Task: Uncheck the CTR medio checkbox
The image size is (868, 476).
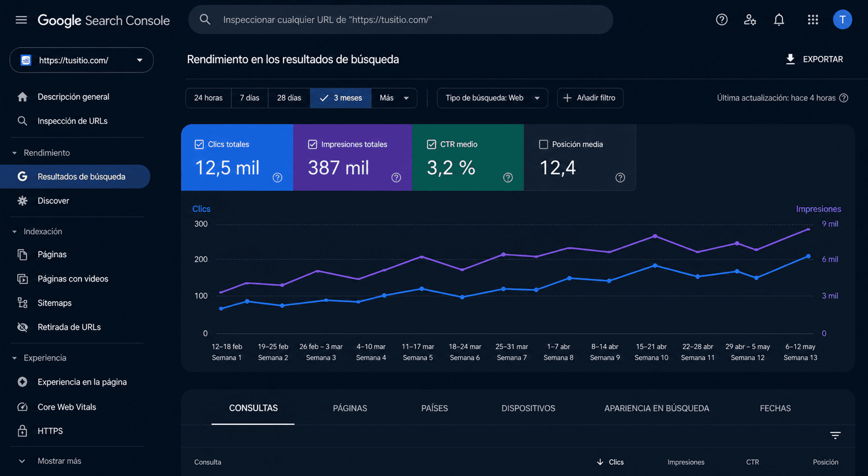Action: pyautogui.click(x=431, y=145)
